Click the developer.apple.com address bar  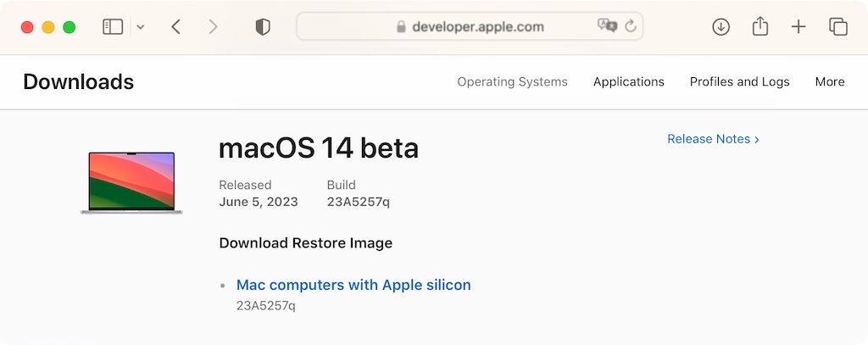470,26
